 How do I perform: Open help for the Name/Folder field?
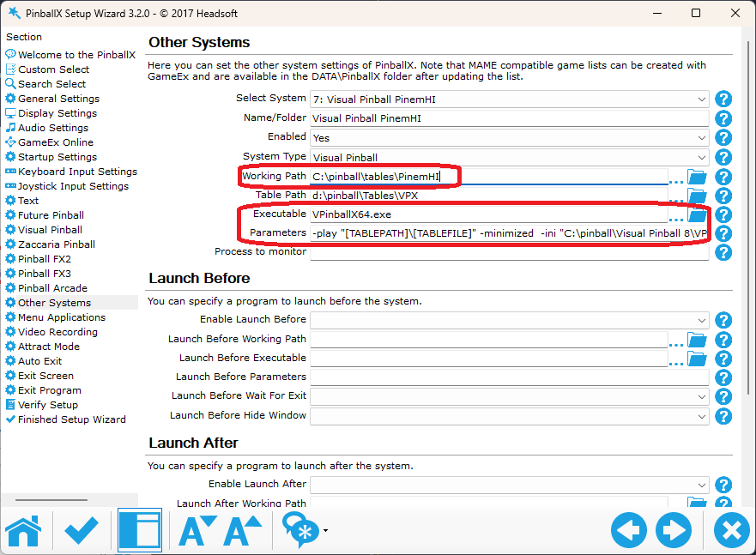723,118
